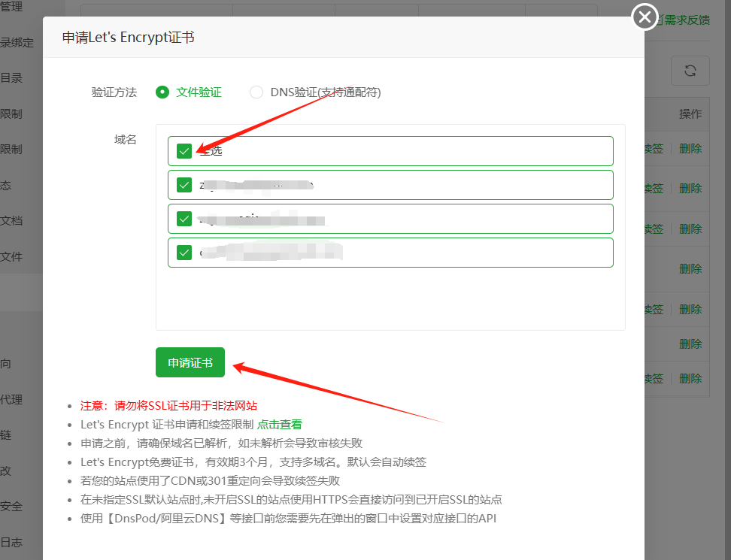Go to the 文档 sidebar item
The width and height of the screenshot is (731, 560).
click(x=11, y=221)
